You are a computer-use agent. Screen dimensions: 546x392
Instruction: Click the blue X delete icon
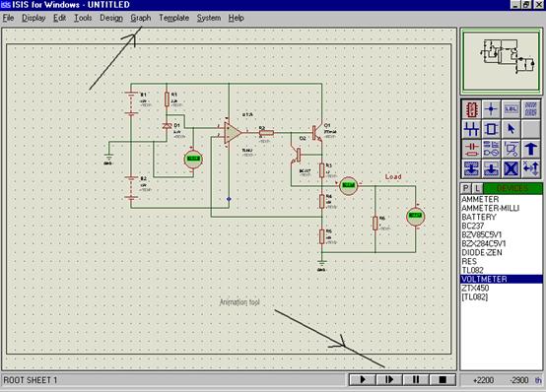[511, 168]
